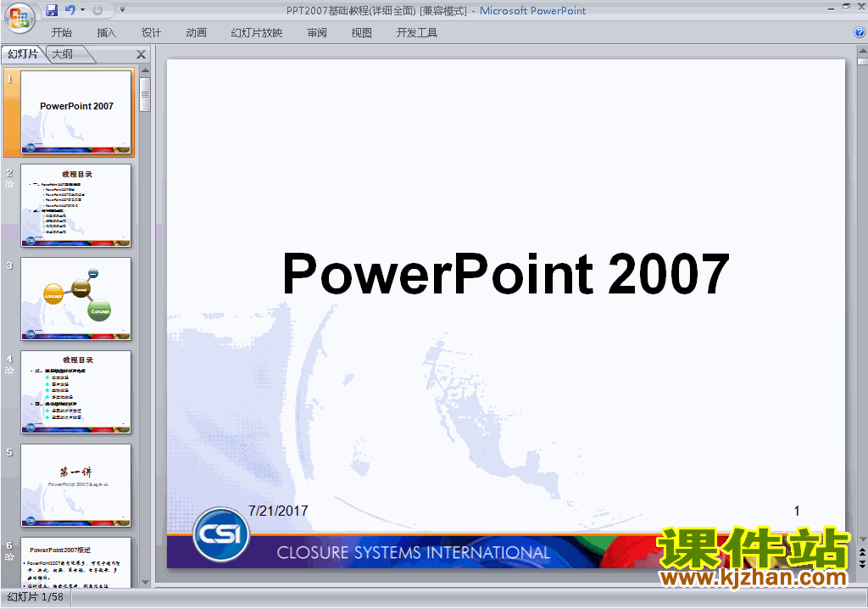Click the Save icon in Quick Access Toolbar

[x=52, y=10]
